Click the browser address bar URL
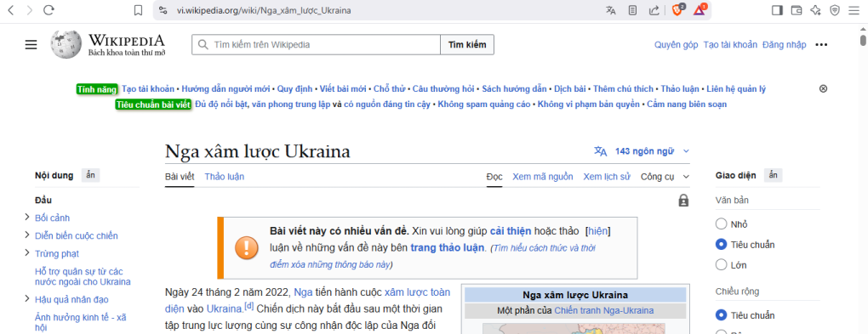This screenshot has width=868, height=334. (x=264, y=10)
